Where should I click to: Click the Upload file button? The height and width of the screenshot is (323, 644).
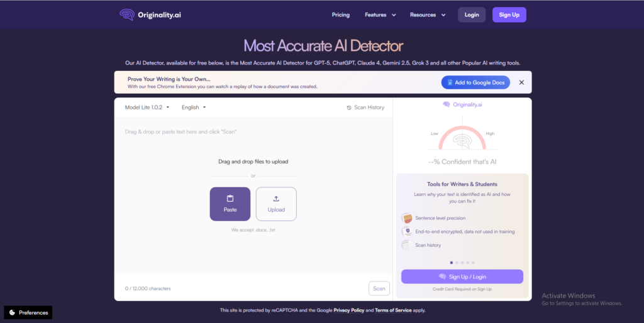click(x=276, y=204)
